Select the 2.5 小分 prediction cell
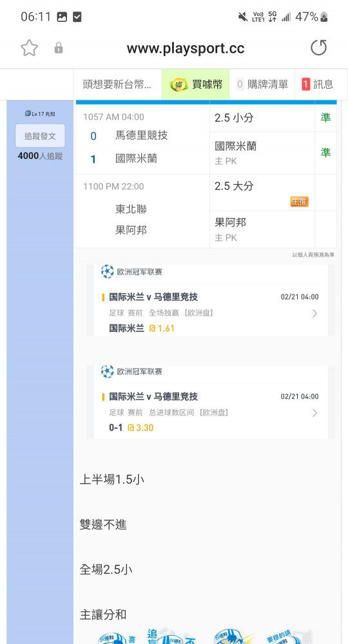 pyautogui.click(x=262, y=118)
